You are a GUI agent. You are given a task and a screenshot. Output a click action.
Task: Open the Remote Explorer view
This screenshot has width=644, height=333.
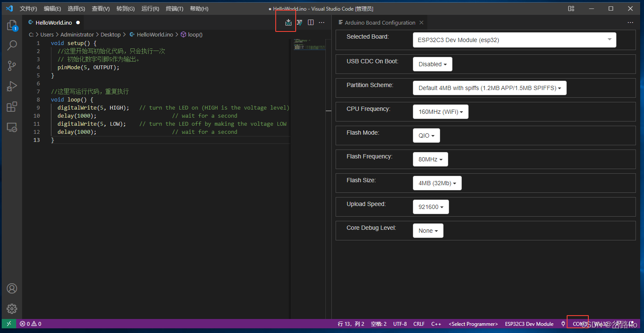pos(12,127)
